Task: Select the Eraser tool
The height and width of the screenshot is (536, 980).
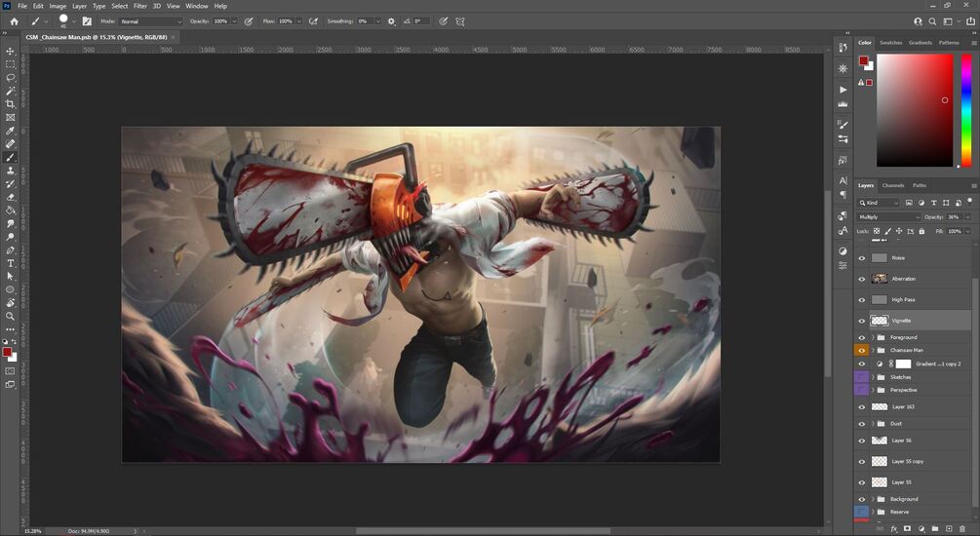Action: [10, 197]
